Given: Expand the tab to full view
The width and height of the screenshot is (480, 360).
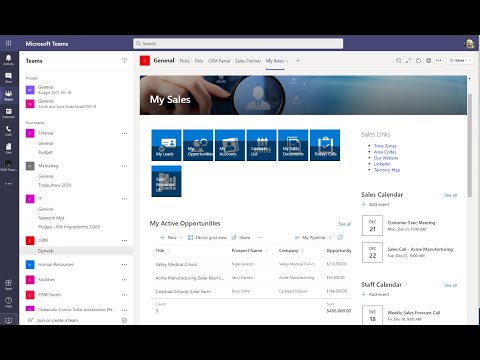Looking at the screenshot, I should [408, 61].
